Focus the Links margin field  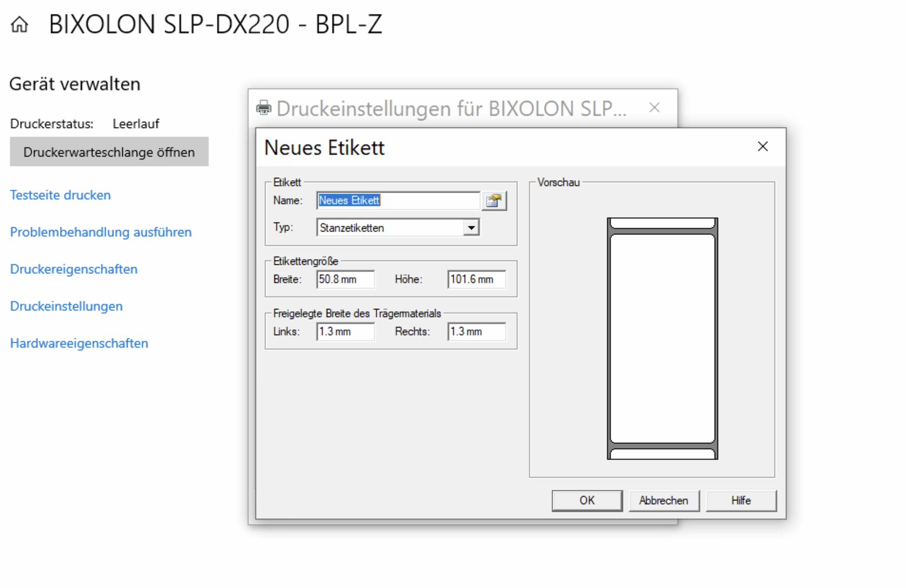click(x=345, y=332)
